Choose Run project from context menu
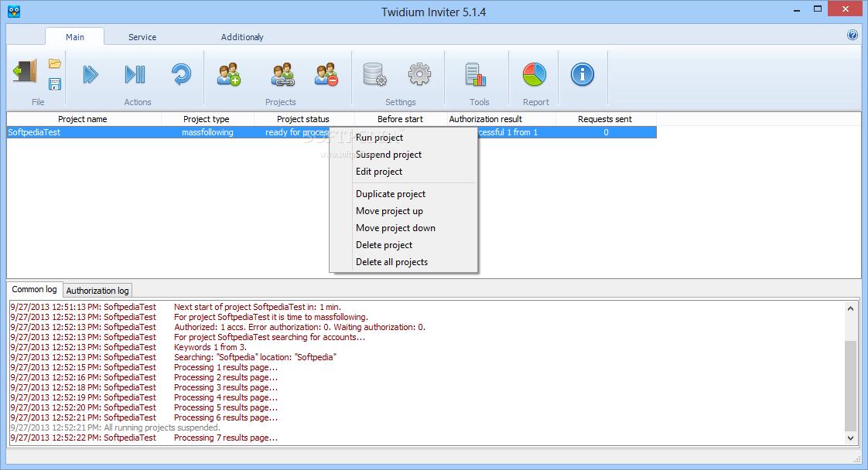The image size is (868, 470). (x=379, y=138)
